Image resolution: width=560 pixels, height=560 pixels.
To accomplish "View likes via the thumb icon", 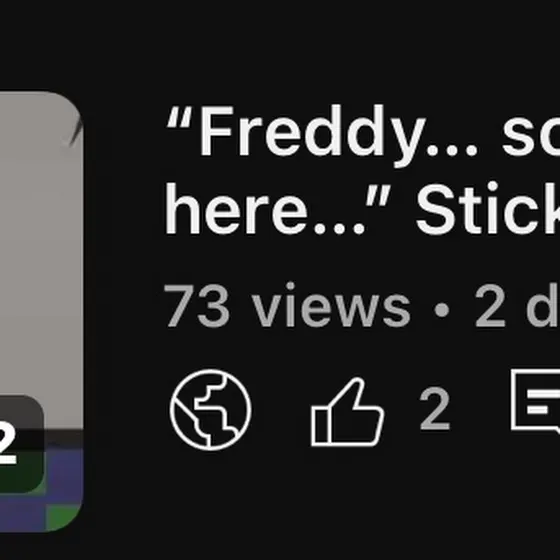I will [x=347, y=412].
